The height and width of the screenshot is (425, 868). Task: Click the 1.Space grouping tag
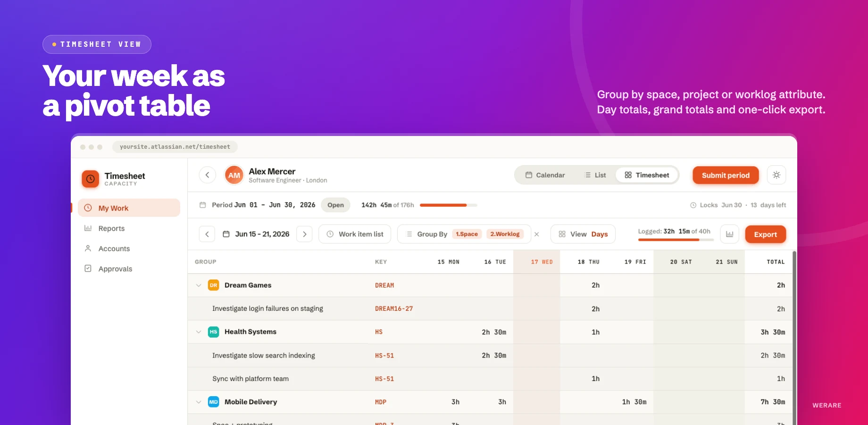click(467, 234)
